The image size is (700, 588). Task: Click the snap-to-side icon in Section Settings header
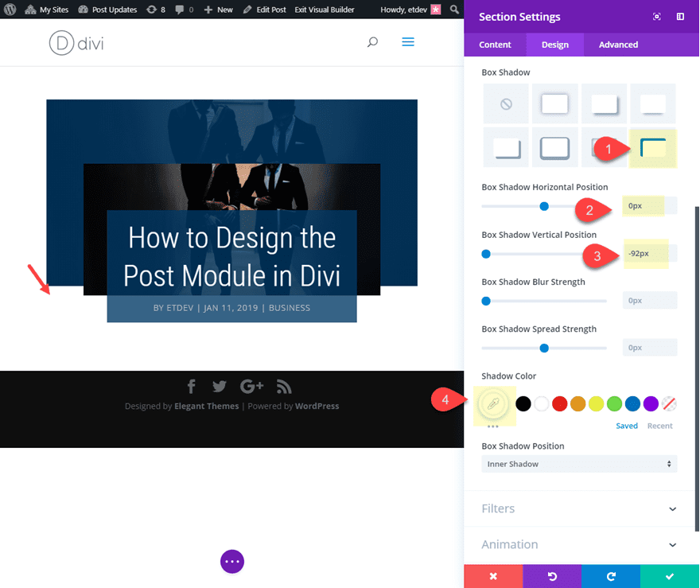679,16
